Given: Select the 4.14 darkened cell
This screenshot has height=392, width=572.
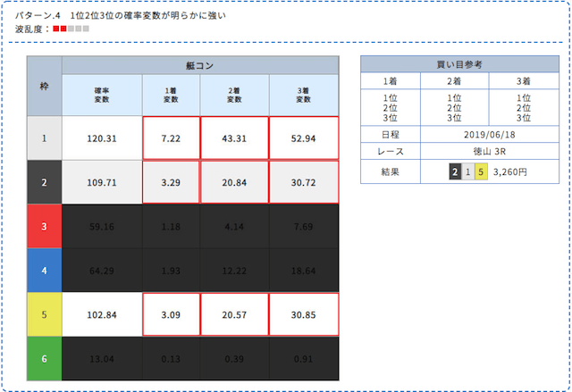Looking at the screenshot, I should [x=234, y=227].
